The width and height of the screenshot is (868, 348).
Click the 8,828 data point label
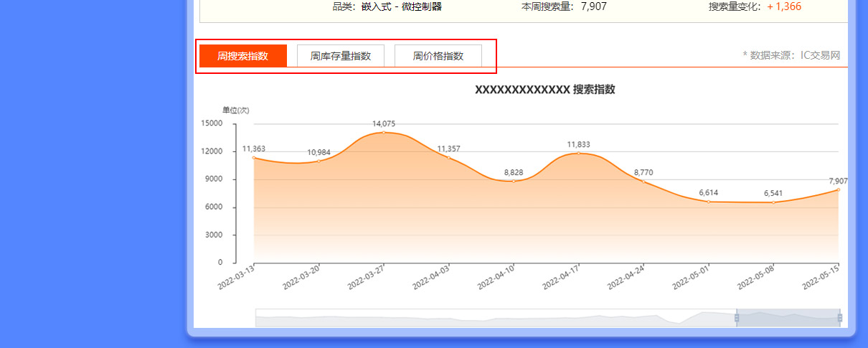point(514,173)
